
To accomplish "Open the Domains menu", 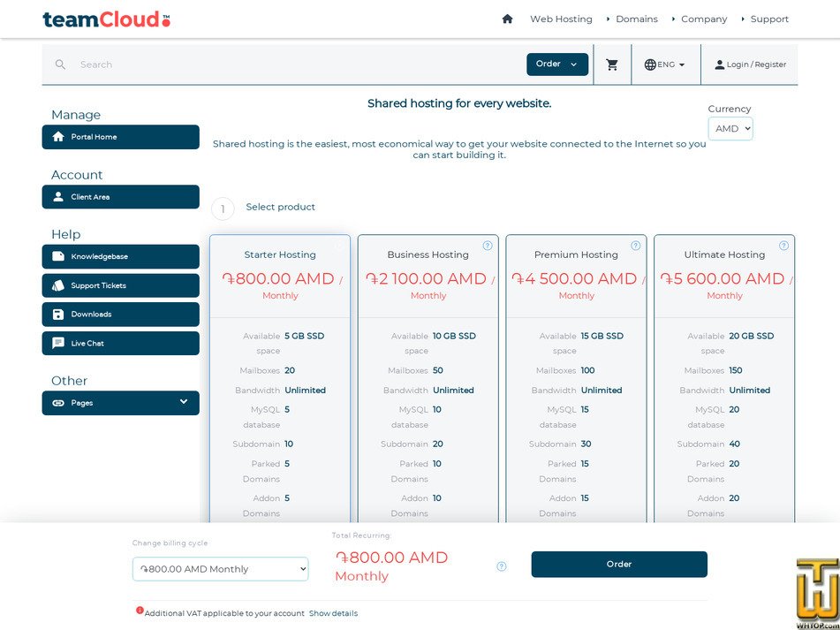I will tap(637, 19).
